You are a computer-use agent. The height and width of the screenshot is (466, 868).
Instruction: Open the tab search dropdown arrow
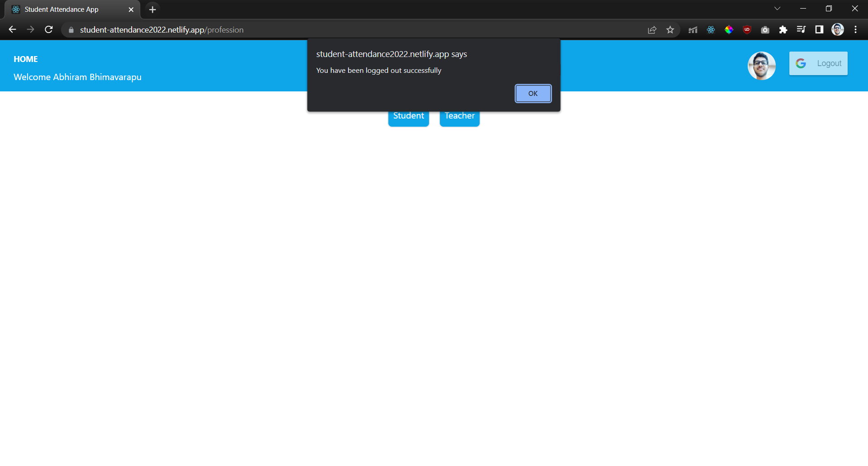pyautogui.click(x=777, y=8)
